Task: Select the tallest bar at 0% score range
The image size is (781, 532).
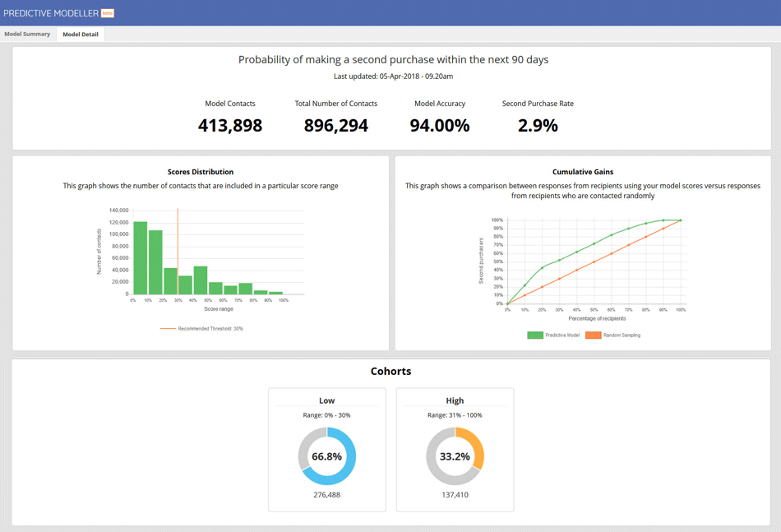Action: point(141,258)
